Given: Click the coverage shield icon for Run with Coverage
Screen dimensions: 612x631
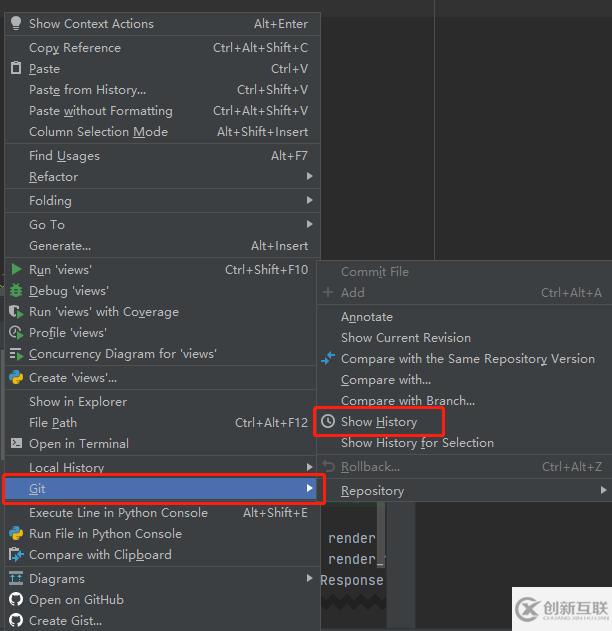Looking at the screenshot, I should point(16,311).
